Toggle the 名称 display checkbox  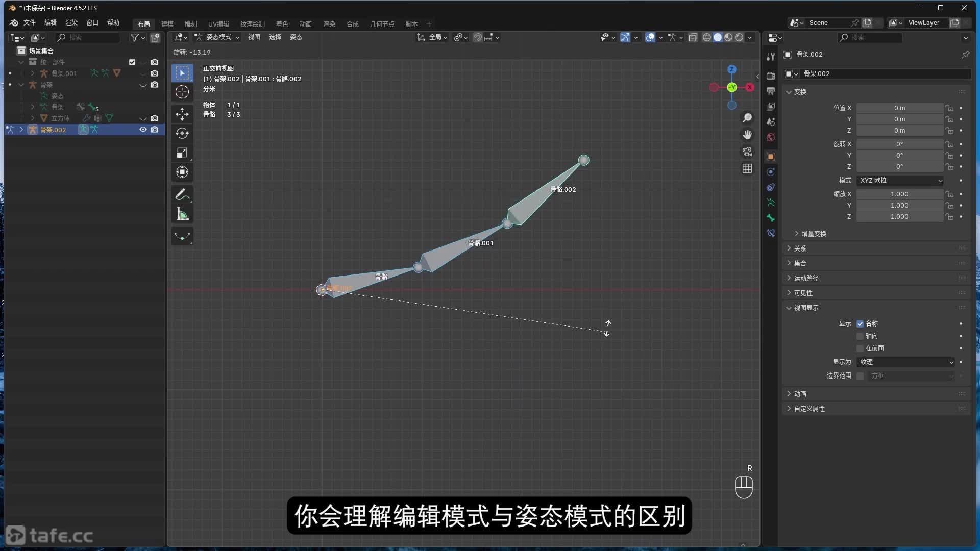coord(860,323)
